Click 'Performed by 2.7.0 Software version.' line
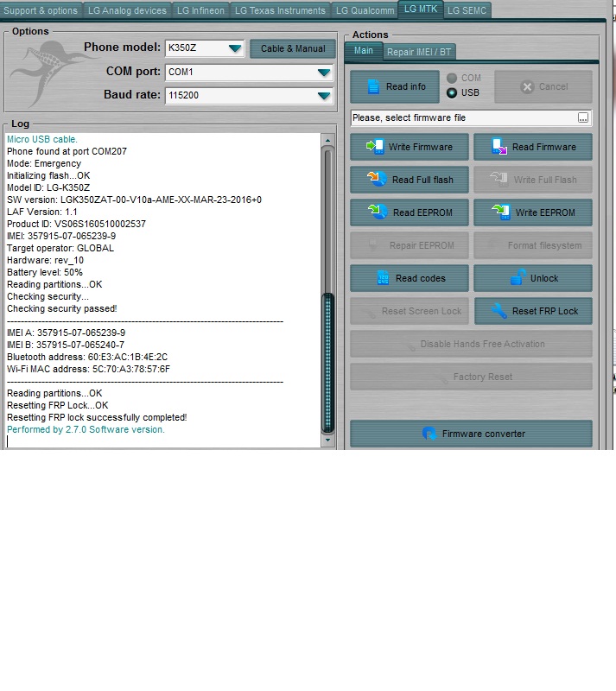 pyautogui.click(x=86, y=429)
